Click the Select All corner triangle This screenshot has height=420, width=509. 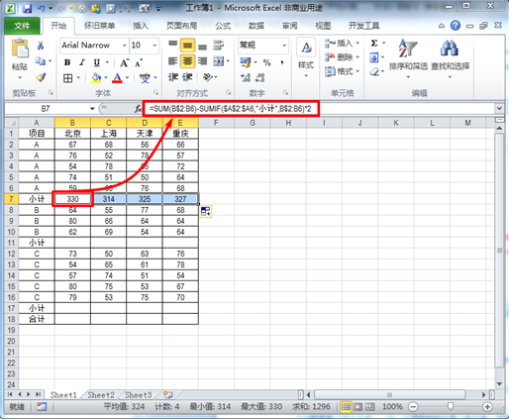[12, 123]
